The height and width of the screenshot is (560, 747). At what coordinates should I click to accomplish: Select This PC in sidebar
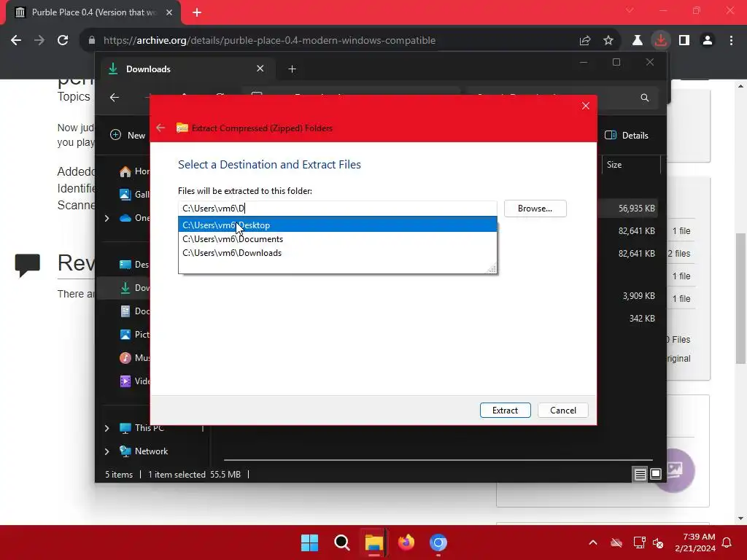[x=142, y=427]
